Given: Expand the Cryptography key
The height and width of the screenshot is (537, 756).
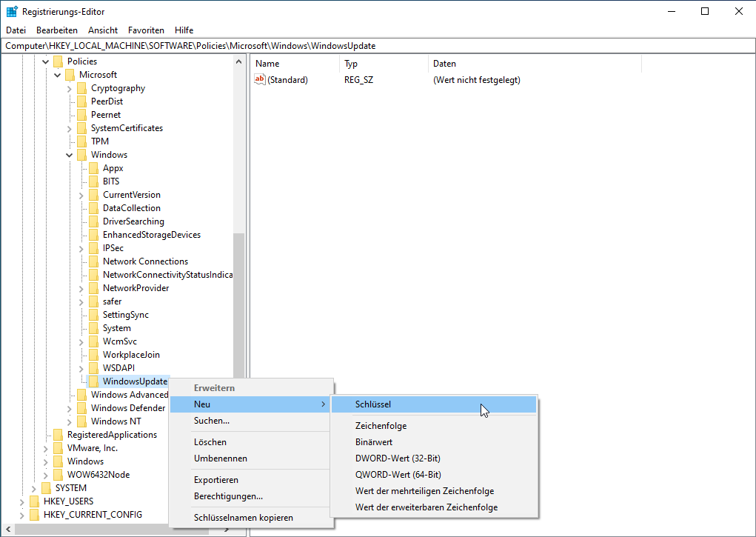Looking at the screenshot, I should pos(70,89).
